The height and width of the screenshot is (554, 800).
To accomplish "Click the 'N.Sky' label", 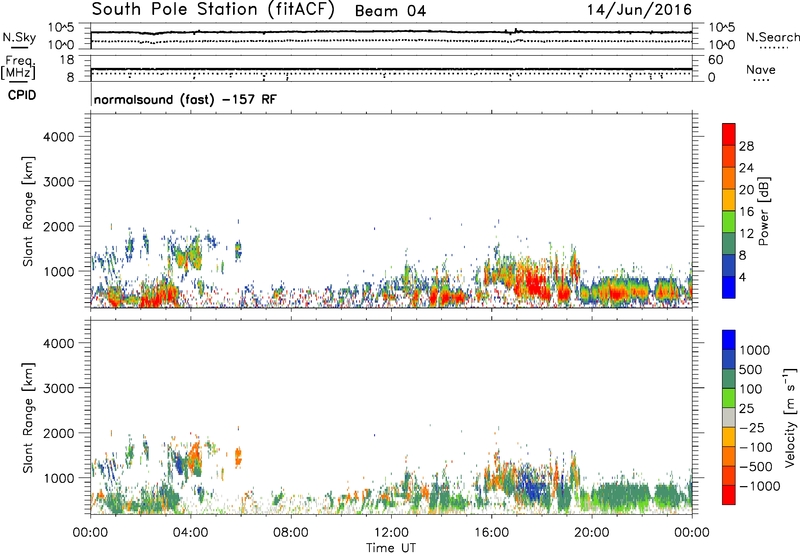I will click(19, 37).
